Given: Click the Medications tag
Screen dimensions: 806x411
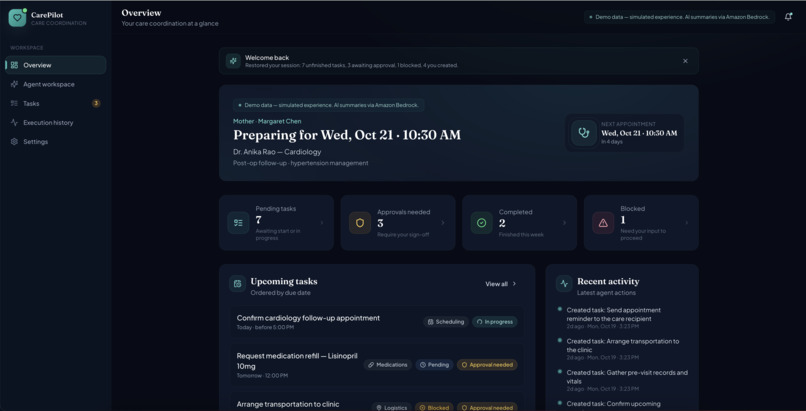Looking at the screenshot, I should coord(388,365).
